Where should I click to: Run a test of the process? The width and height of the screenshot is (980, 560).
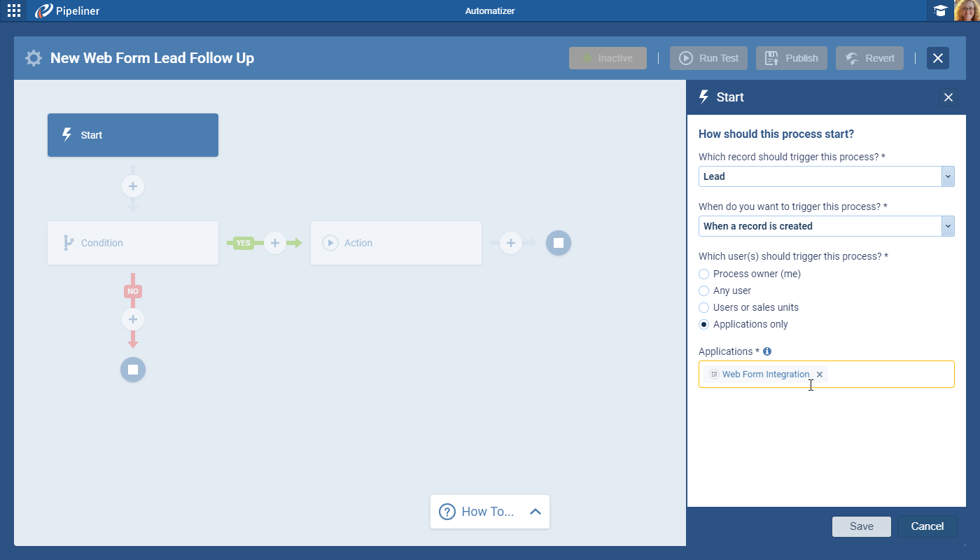click(708, 58)
